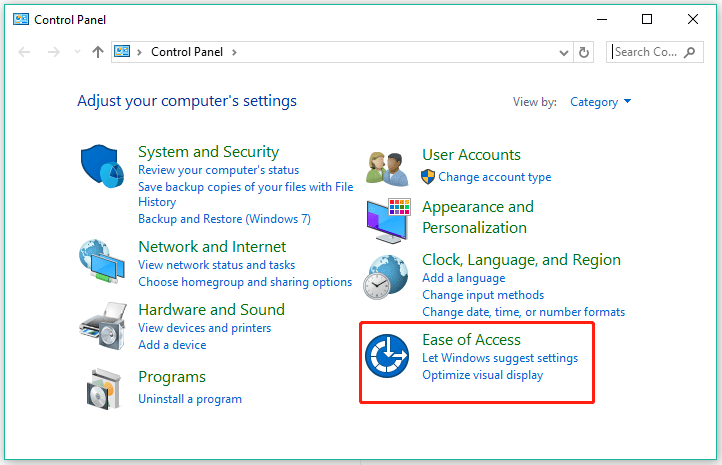Go back with the left arrow button
722x465 pixels.
24,52
